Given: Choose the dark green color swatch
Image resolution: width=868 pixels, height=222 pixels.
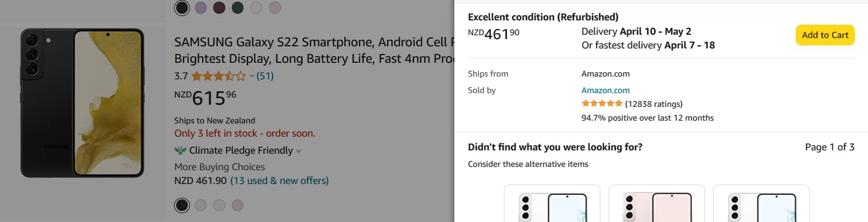Looking at the screenshot, I should [238, 8].
